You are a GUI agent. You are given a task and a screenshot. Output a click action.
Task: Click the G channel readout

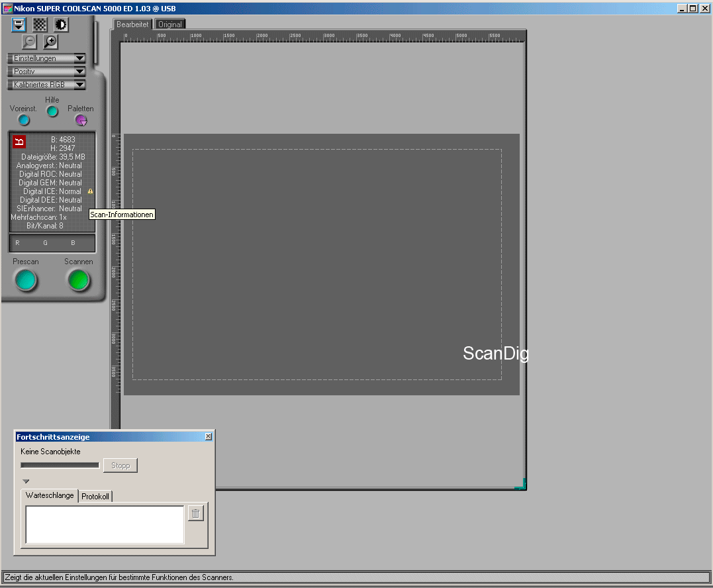(45, 243)
